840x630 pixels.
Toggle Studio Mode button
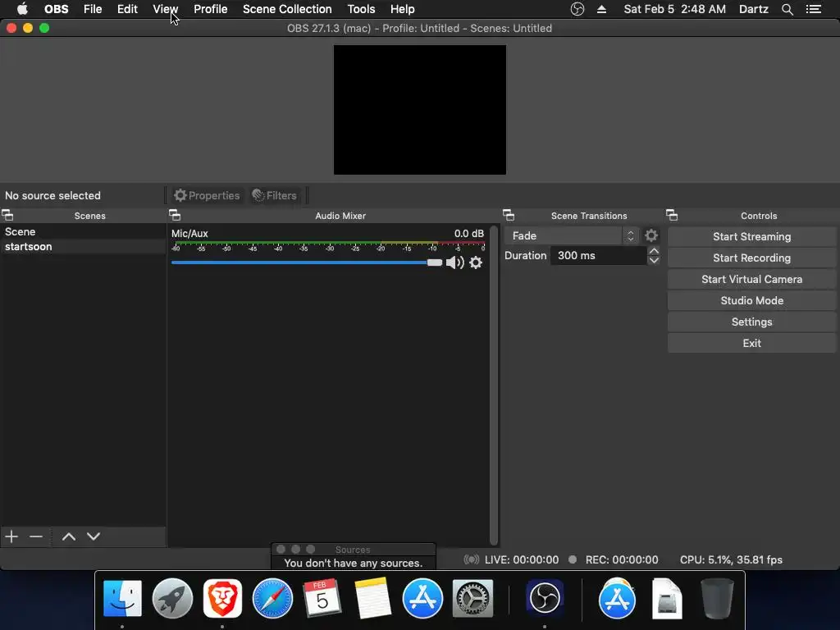[751, 301]
